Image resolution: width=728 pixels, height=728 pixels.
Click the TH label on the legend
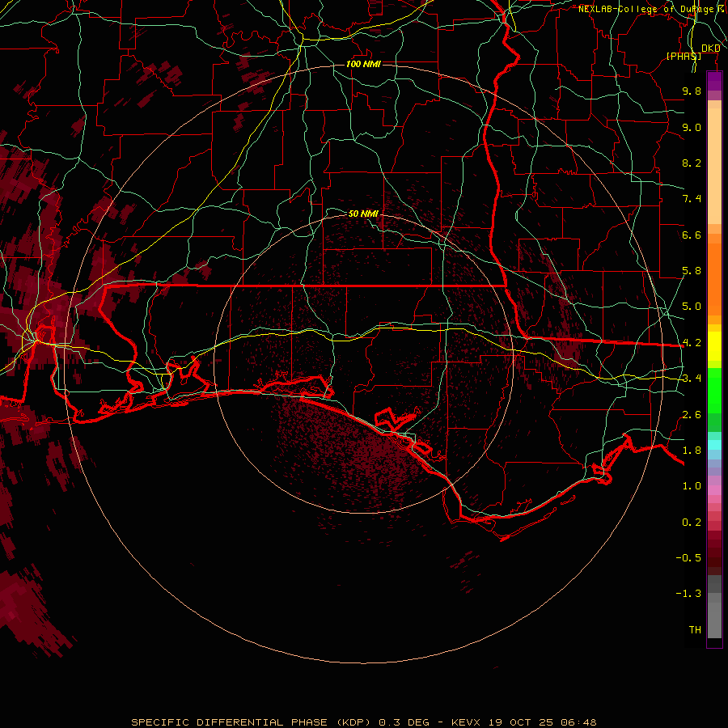695,630
